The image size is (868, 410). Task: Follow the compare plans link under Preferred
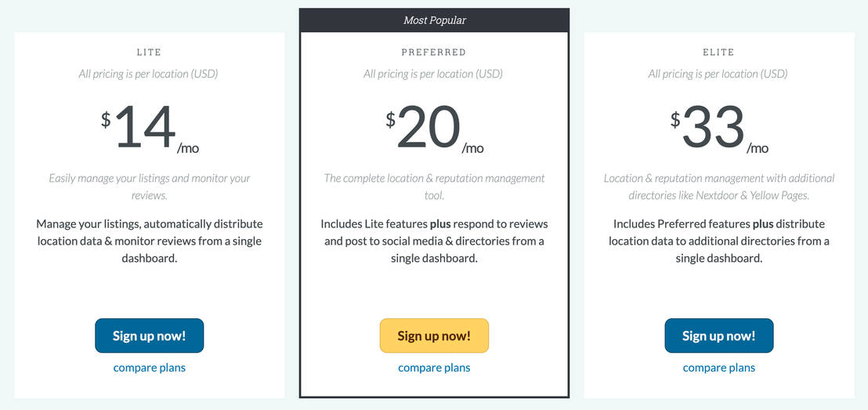tap(434, 367)
